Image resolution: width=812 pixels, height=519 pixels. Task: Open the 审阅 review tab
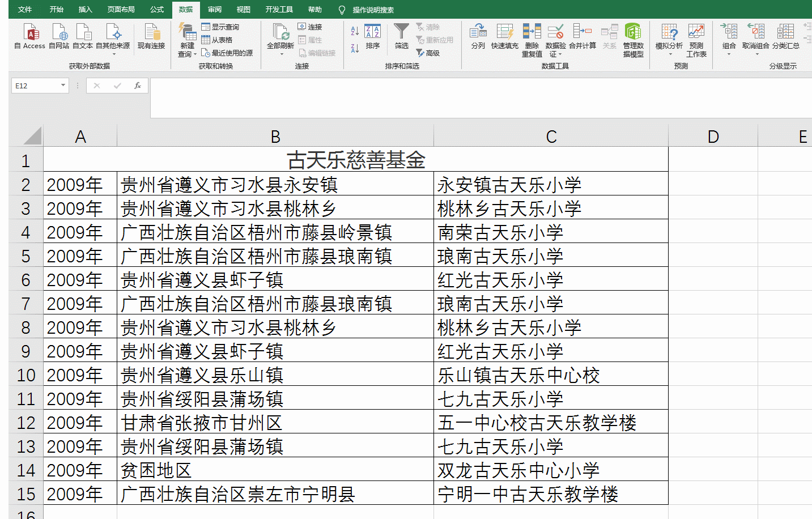coord(215,10)
